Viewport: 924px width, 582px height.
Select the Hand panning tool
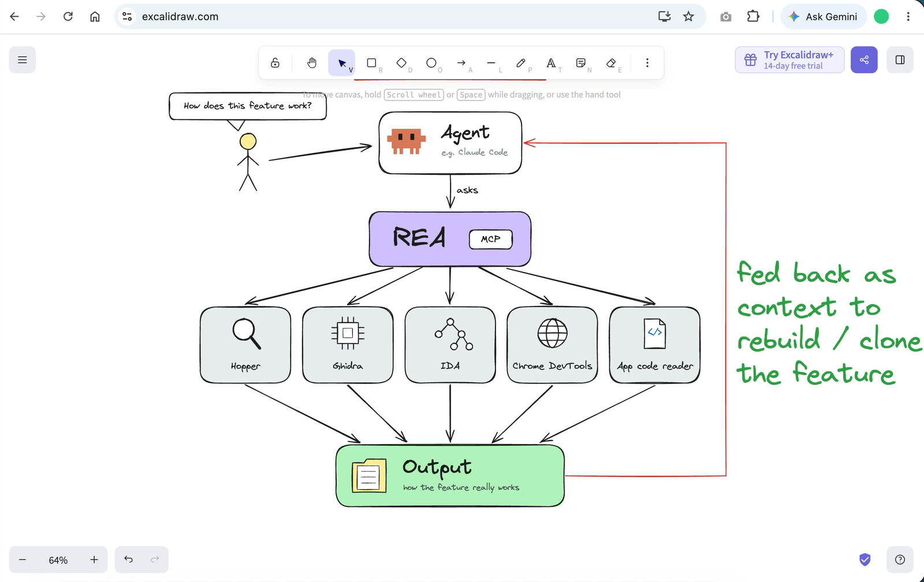312,63
